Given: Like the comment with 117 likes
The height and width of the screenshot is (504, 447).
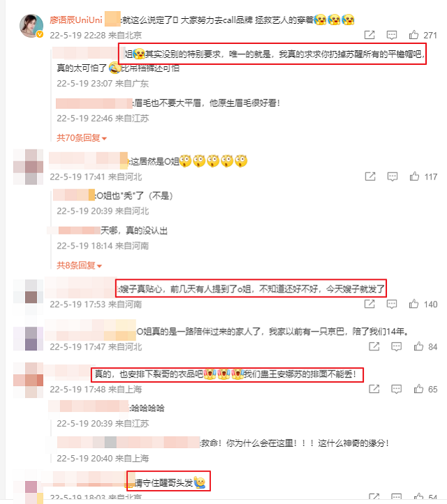Looking at the screenshot, I should point(414,176).
